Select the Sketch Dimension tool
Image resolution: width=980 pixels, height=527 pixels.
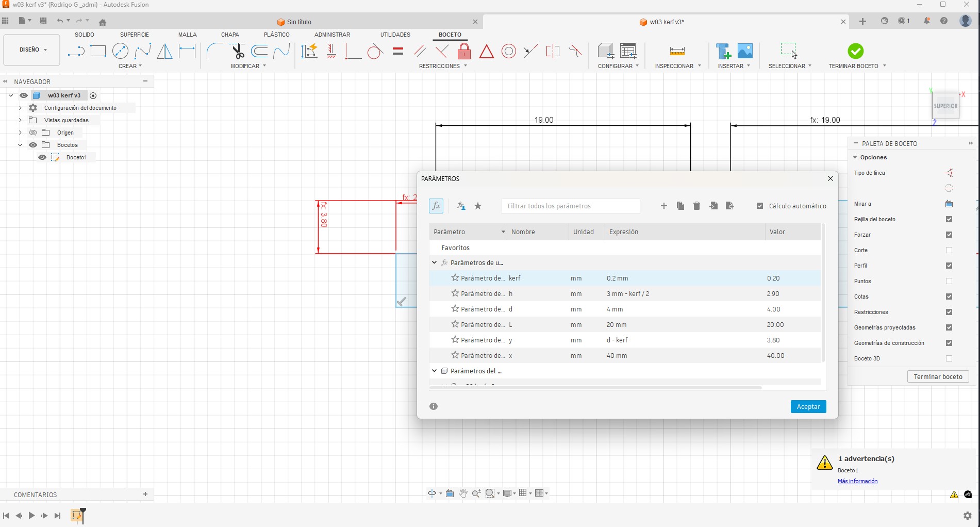(x=187, y=51)
